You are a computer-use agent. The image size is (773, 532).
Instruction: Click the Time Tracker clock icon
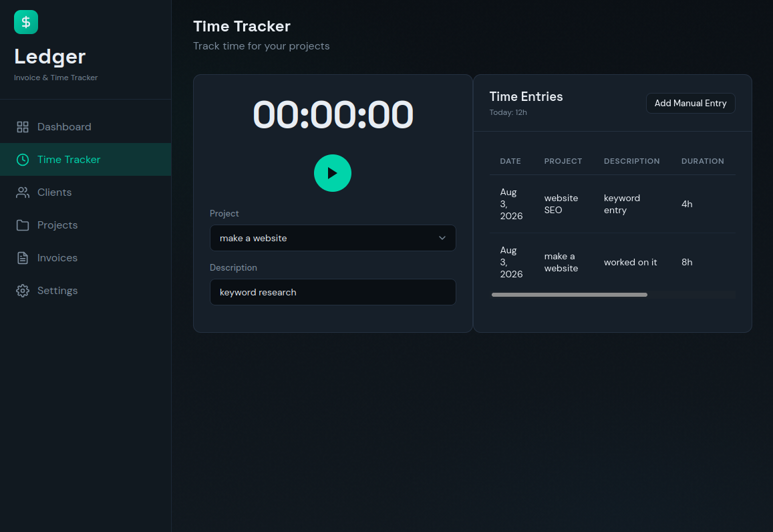[x=23, y=160]
